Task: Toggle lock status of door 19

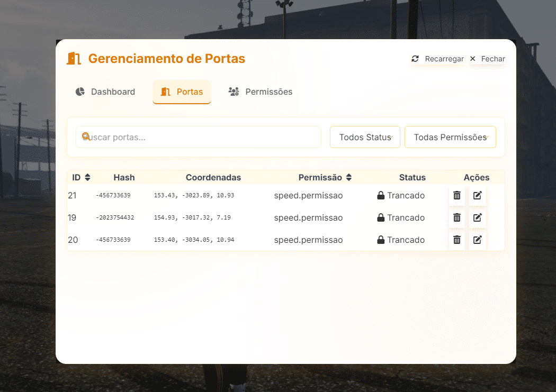Action: tap(401, 218)
